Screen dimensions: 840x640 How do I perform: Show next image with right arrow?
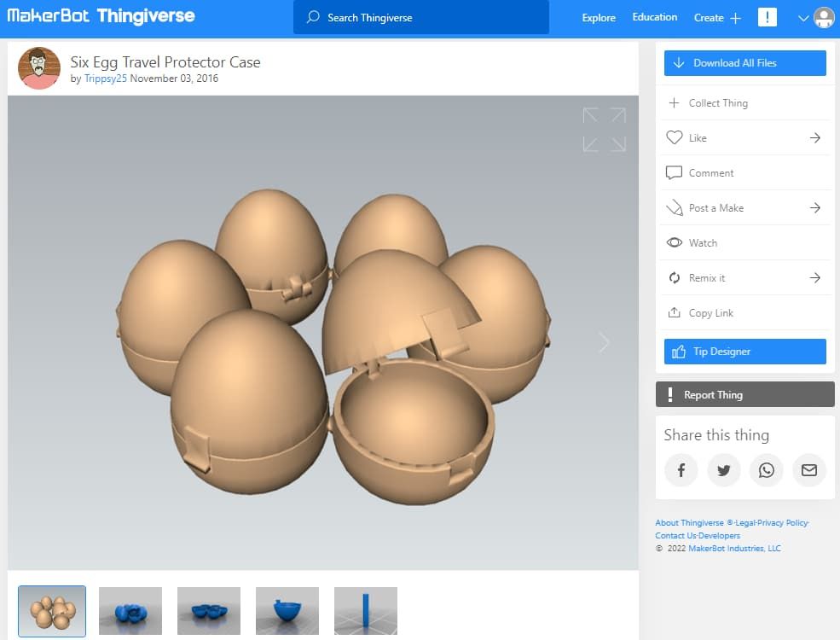point(604,343)
